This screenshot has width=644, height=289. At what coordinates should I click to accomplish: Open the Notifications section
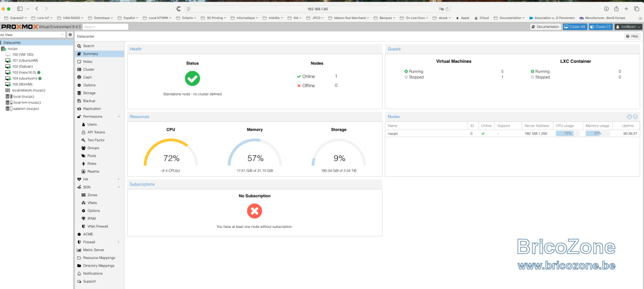[x=99, y=273]
